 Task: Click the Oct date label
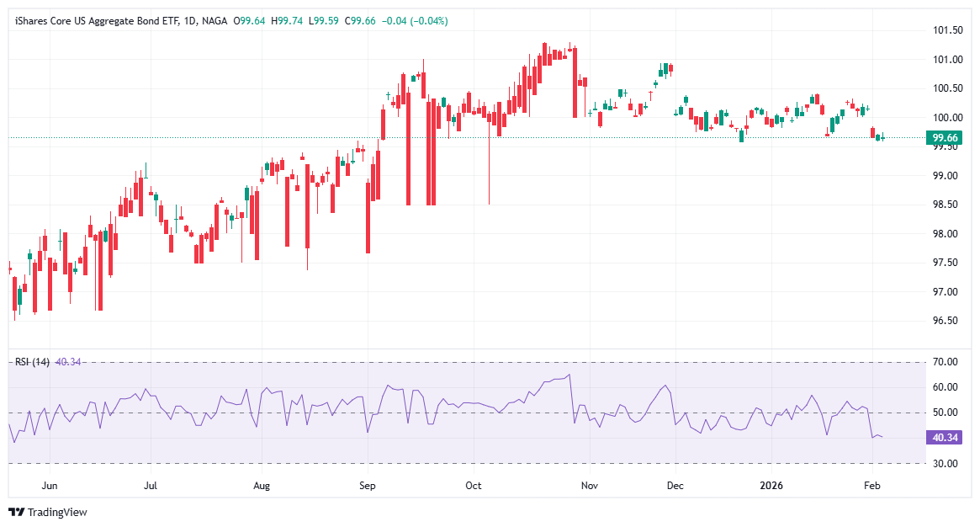[473, 486]
